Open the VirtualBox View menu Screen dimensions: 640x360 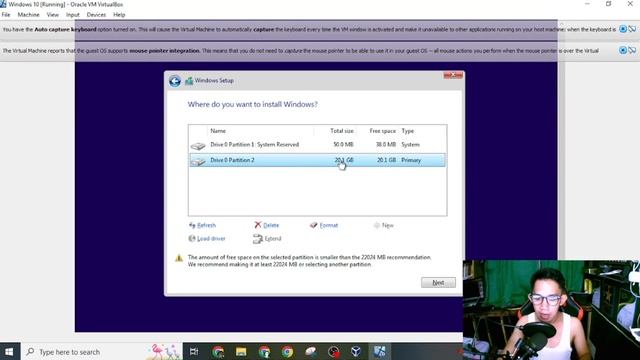click(53, 15)
